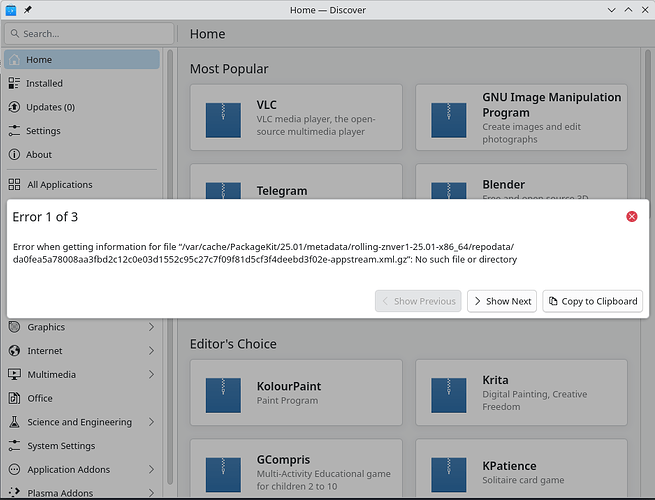The width and height of the screenshot is (655, 500).
Task: Click the Updates arrow icon
Action: tap(14, 107)
